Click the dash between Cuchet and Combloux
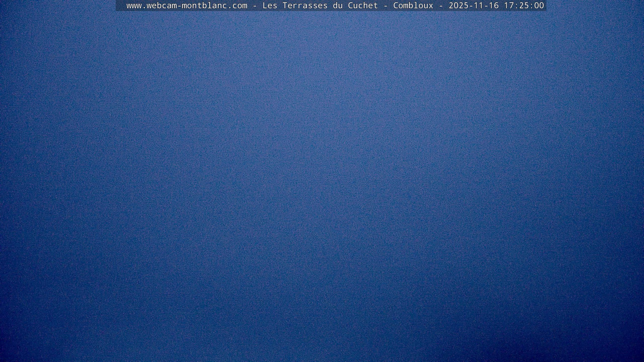The image size is (644, 362). [385, 6]
